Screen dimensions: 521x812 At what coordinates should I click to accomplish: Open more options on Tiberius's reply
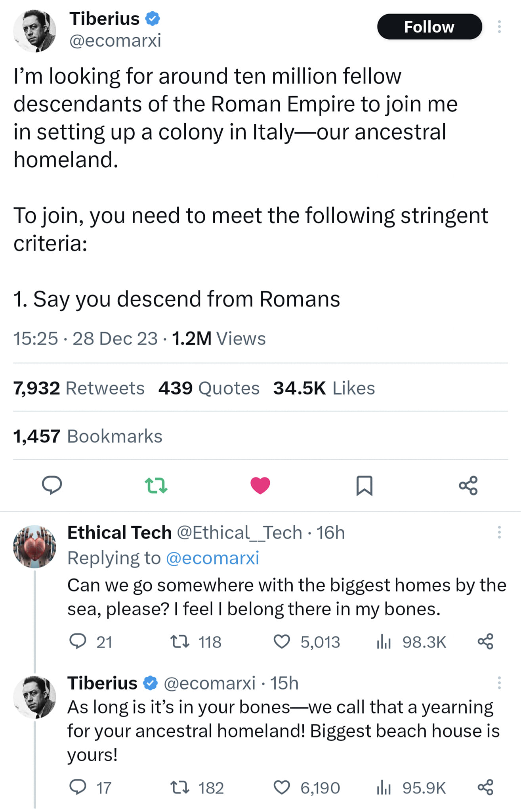click(x=499, y=683)
